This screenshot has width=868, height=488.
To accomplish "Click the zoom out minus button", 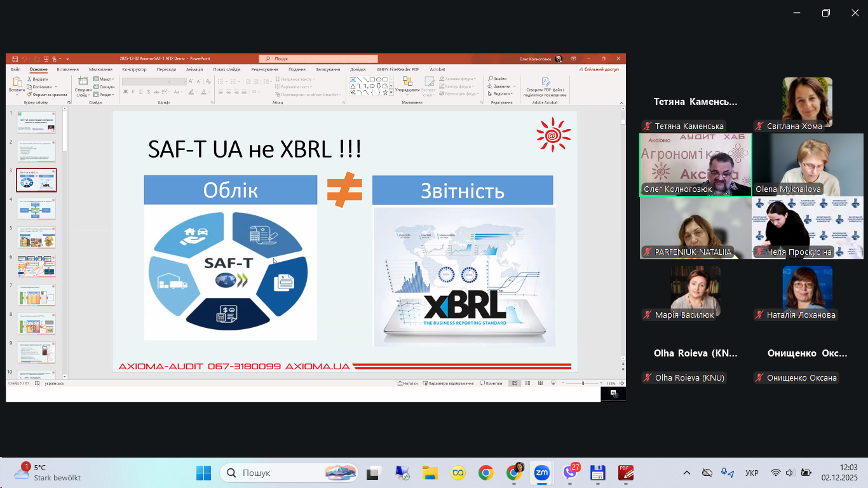I will pos(564,383).
